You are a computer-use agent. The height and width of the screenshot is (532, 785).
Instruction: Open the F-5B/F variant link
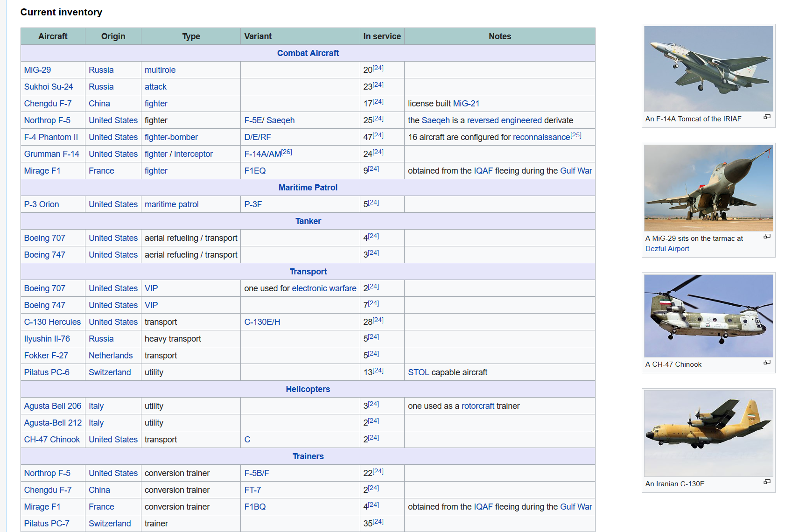(257, 473)
